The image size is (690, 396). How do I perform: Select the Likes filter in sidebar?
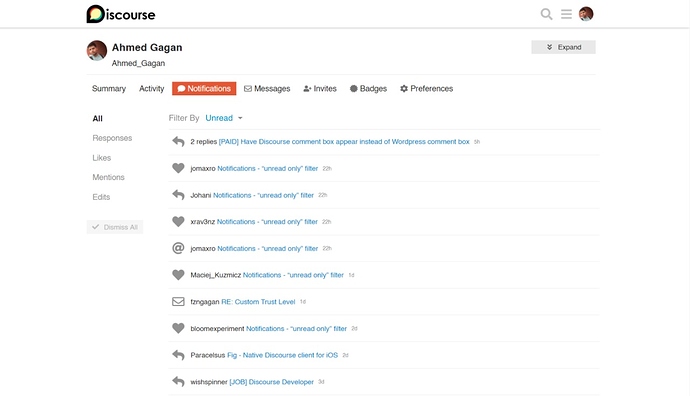coord(102,158)
